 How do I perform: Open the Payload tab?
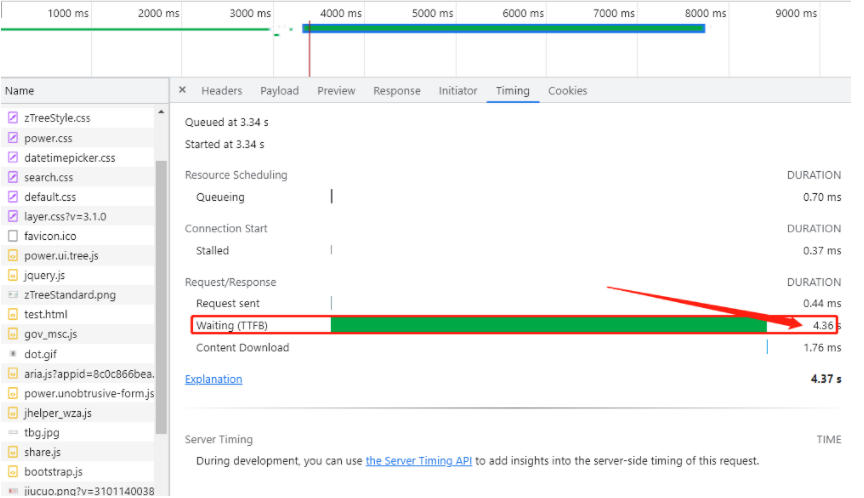click(279, 91)
